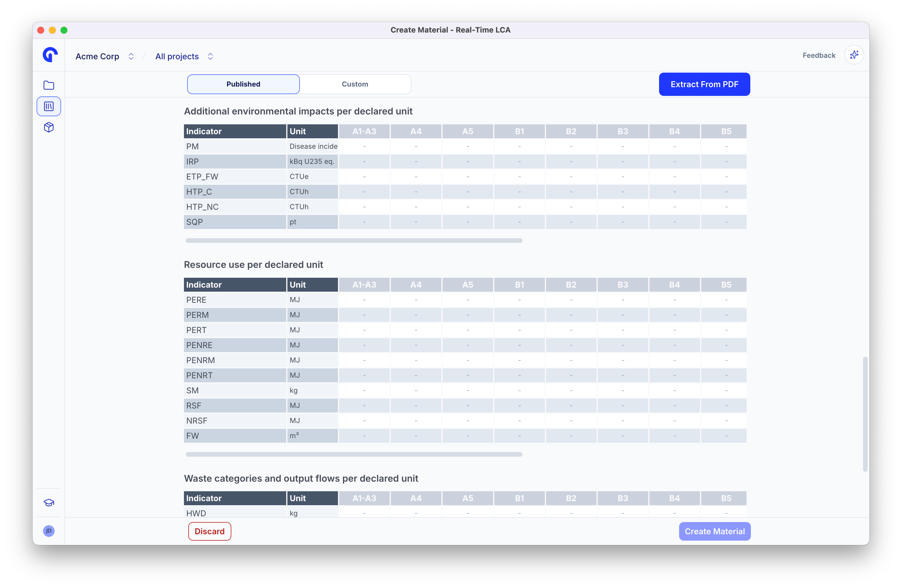902x588 pixels.
Task: Click Extract From PDF button
Action: click(x=704, y=84)
